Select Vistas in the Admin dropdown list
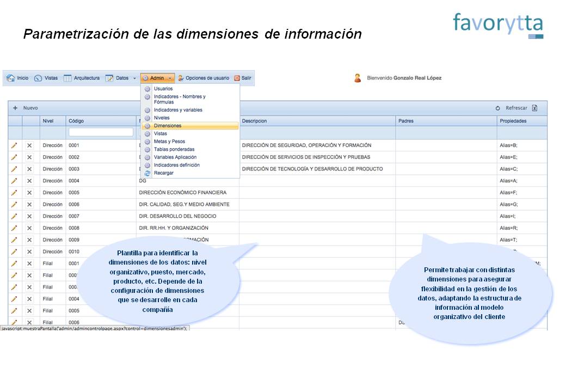This screenshot has height=392, width=566. (160, 133)
